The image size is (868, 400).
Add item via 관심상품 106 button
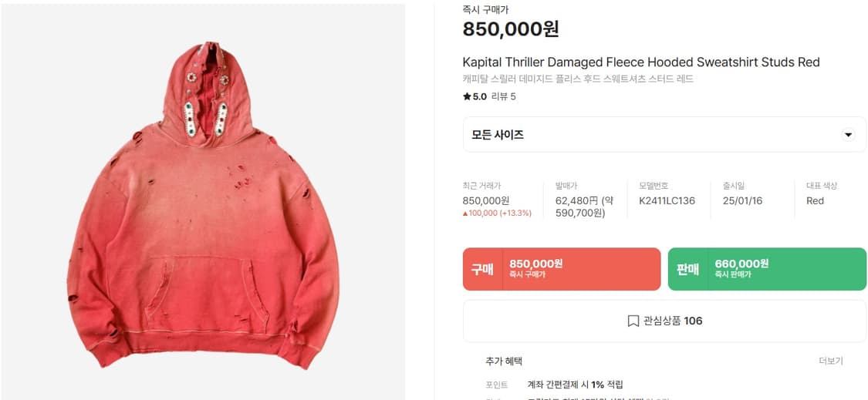click(x=664, y=321)
